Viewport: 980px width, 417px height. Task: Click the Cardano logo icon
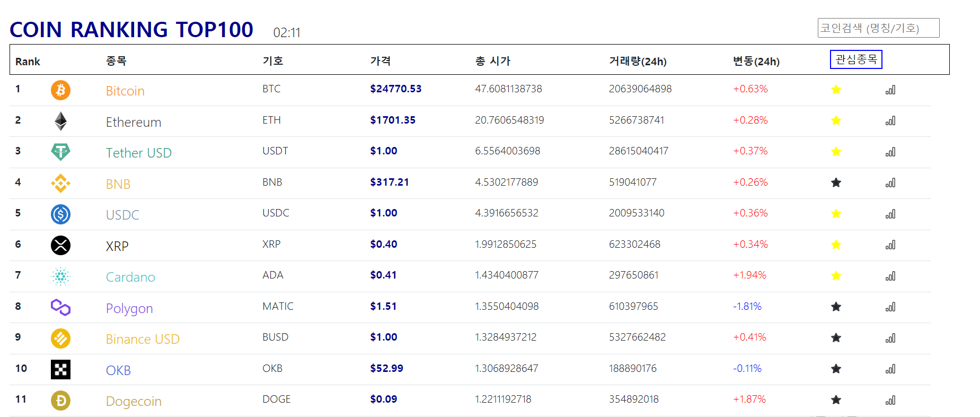[60, 276]
